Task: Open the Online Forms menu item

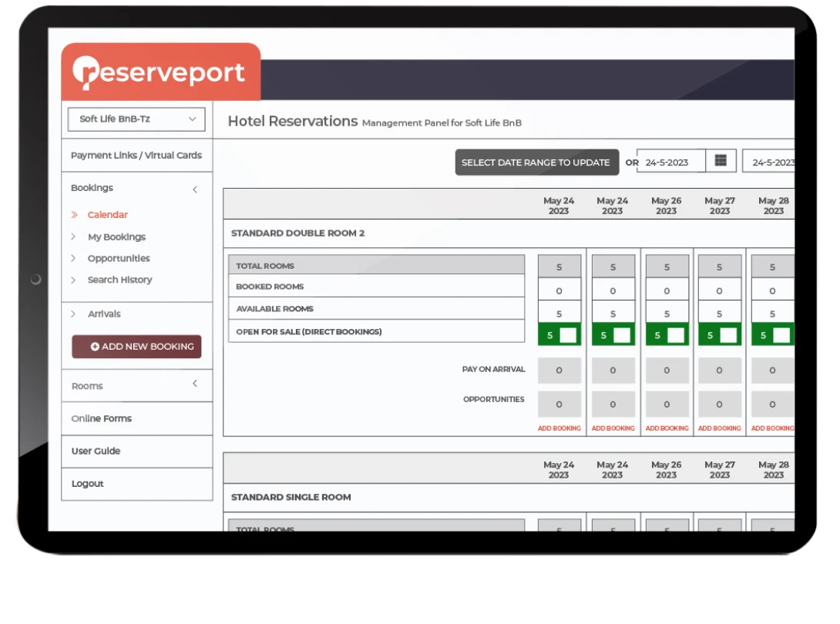Action: 103,418
